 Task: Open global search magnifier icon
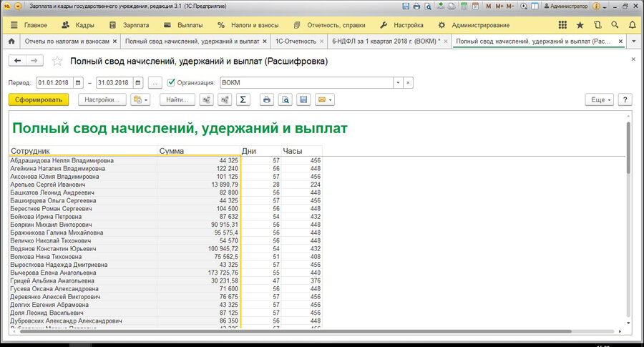615,25
